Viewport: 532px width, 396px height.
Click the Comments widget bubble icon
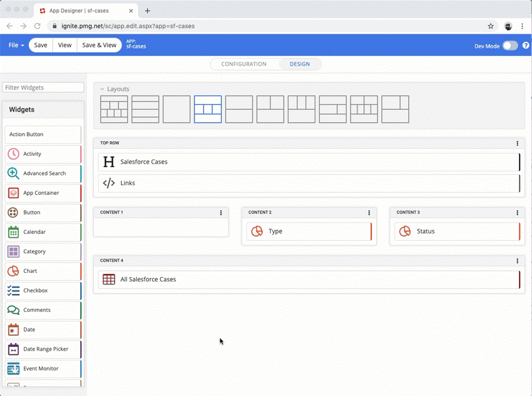tap(13, 310)
